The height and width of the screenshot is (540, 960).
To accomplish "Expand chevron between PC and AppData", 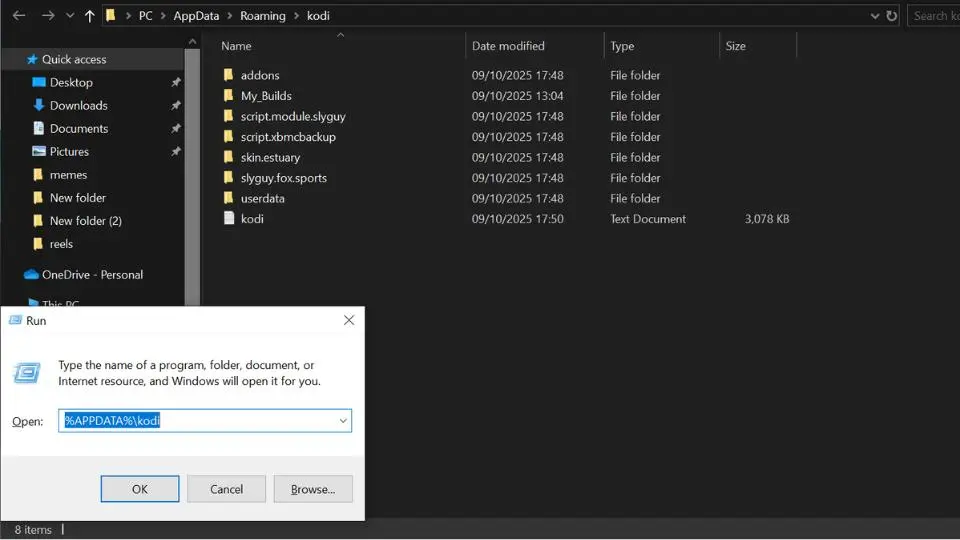I will 163,16.
